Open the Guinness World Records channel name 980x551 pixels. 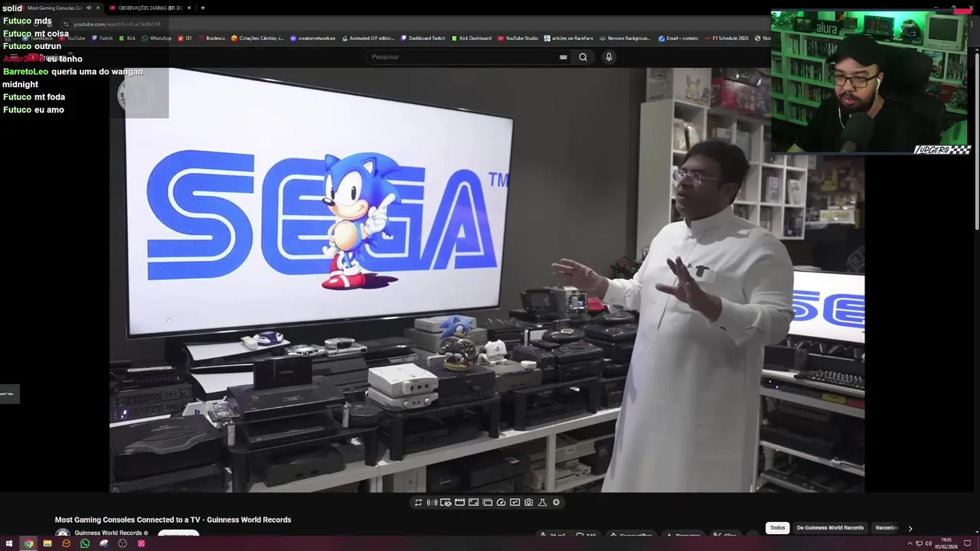[108, 533]
